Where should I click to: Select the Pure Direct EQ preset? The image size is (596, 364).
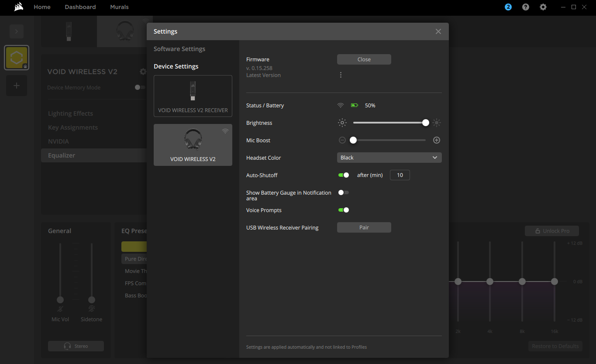click(134, 259)
